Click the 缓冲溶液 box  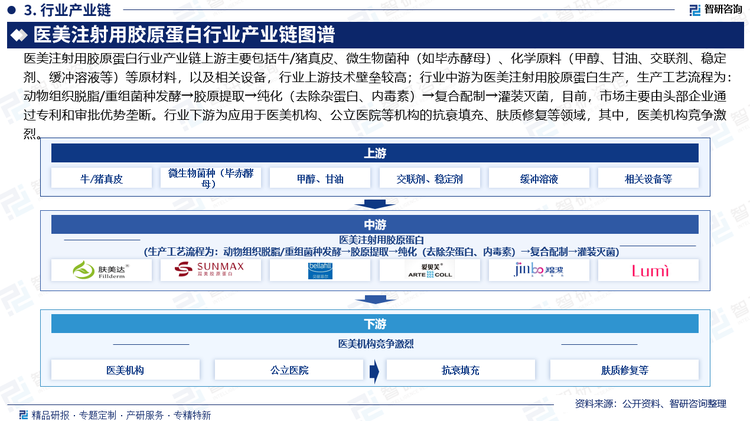[x=539, y=178]
